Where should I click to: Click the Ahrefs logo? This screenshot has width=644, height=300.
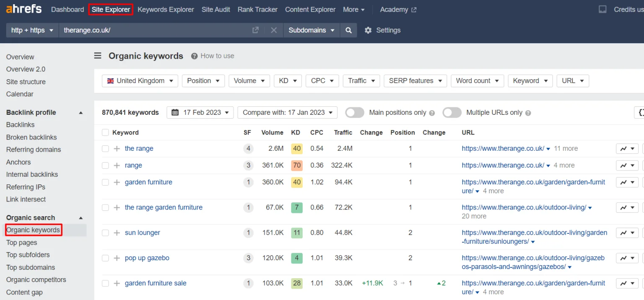coord(24,9)
